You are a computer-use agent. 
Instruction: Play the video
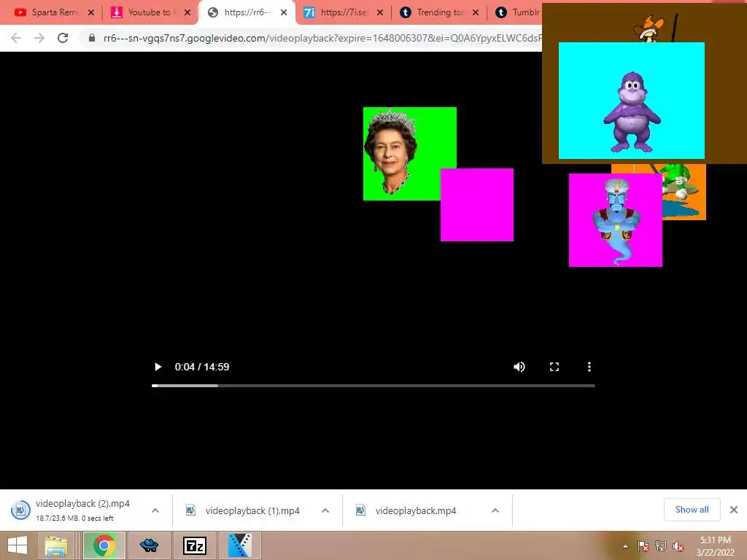pyautogui.click(x=158, y=367)
